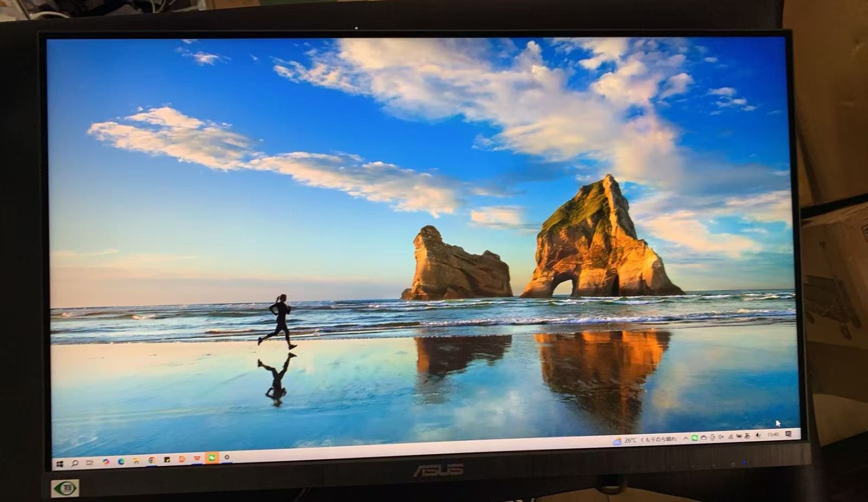Open the black sticky-note taskbar app
This screenshot has width=868, height=502.
(167, 460)
